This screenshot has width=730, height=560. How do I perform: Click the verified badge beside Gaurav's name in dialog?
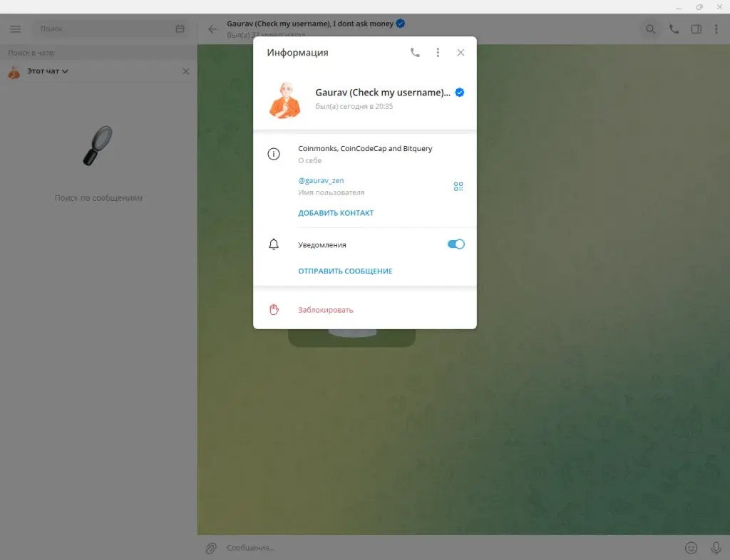(460, 93)
